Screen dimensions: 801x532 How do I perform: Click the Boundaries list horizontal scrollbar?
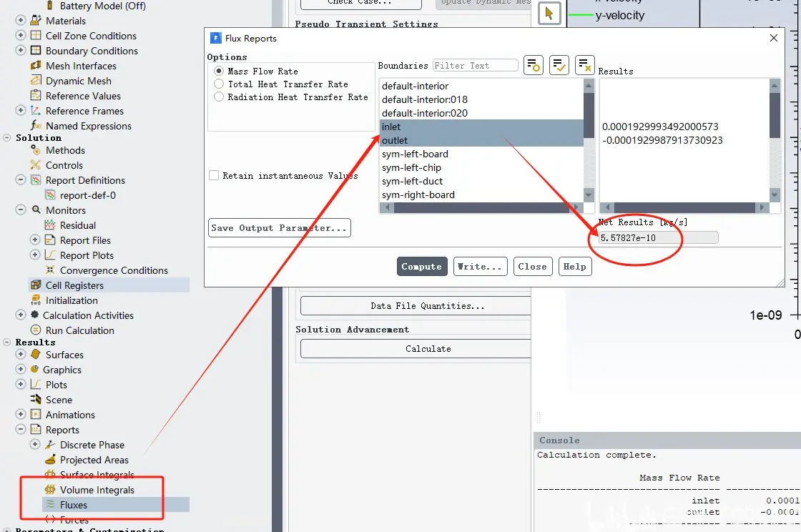pyautogui.click(x=482, y=207)
